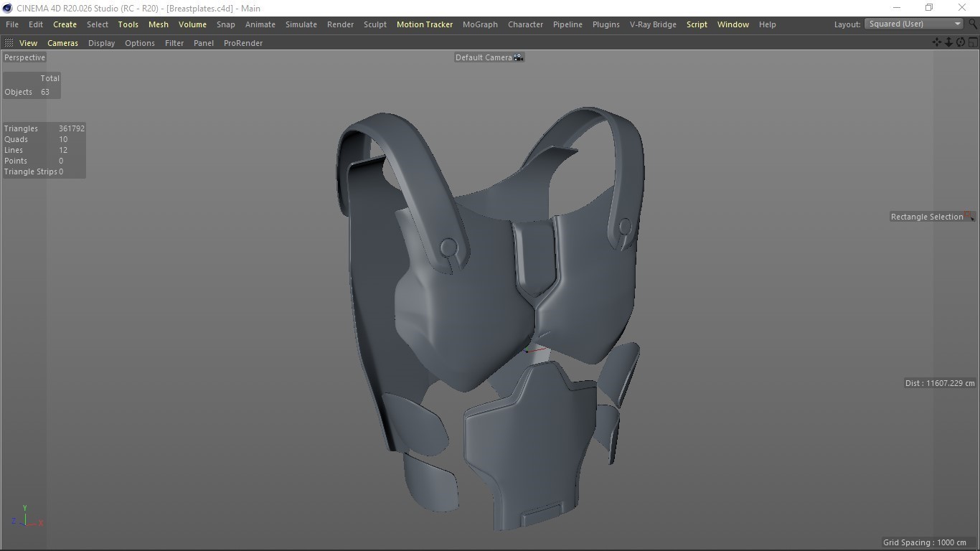Open the Sculpt menu

(x=374, y=24)
